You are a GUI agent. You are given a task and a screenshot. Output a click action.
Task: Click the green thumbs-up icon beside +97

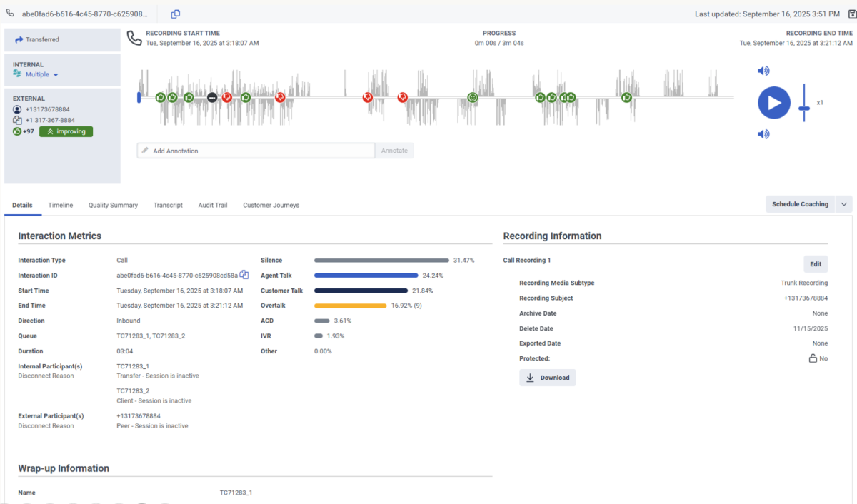click(x=17, y=131)
